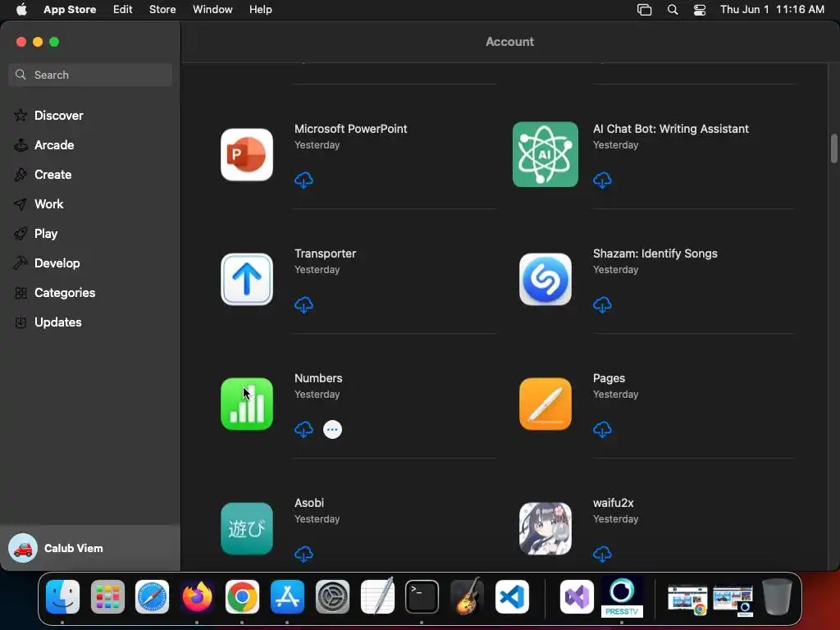The image size is (840, 630).
Task: Open the Window menu
Action: [212, 10]
